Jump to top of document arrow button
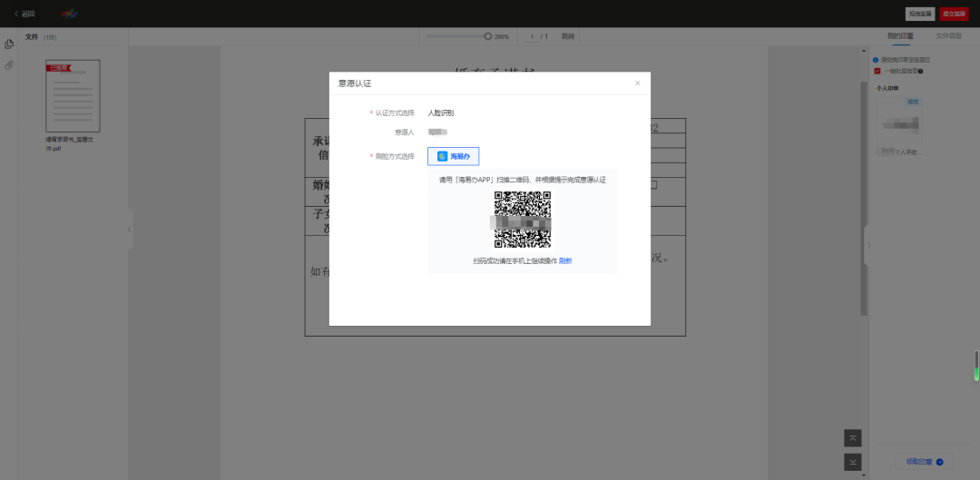The width and height of the screenshot is (980, 480). 852,438
